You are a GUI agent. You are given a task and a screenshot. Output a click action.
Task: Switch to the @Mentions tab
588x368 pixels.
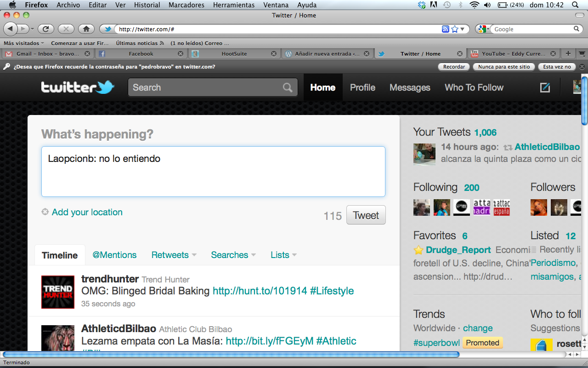click(x=114, y=255)
